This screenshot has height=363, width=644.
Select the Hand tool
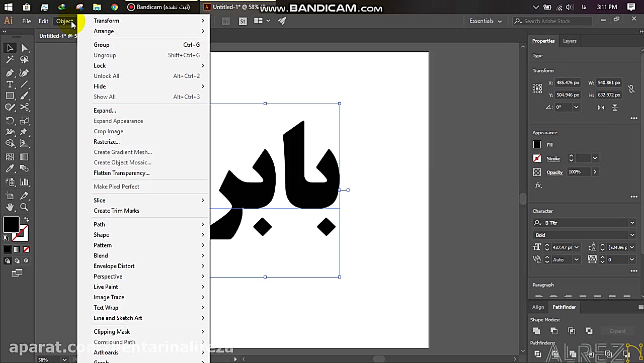pos(10,207)
